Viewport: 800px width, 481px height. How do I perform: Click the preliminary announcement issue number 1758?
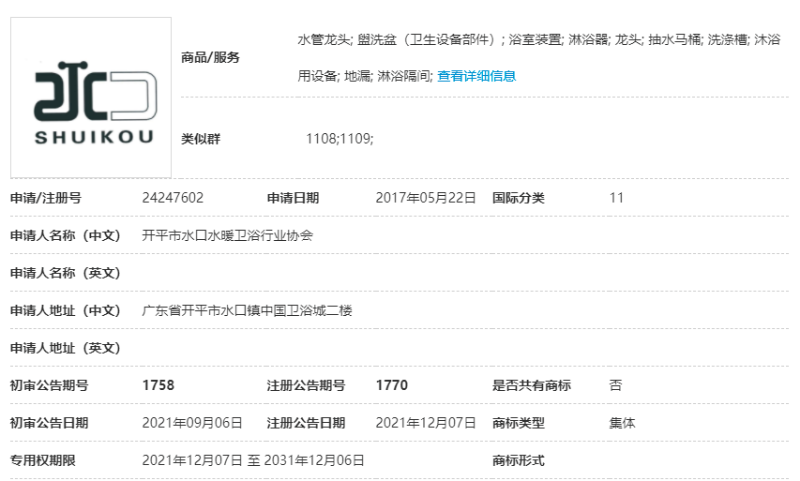159,385
